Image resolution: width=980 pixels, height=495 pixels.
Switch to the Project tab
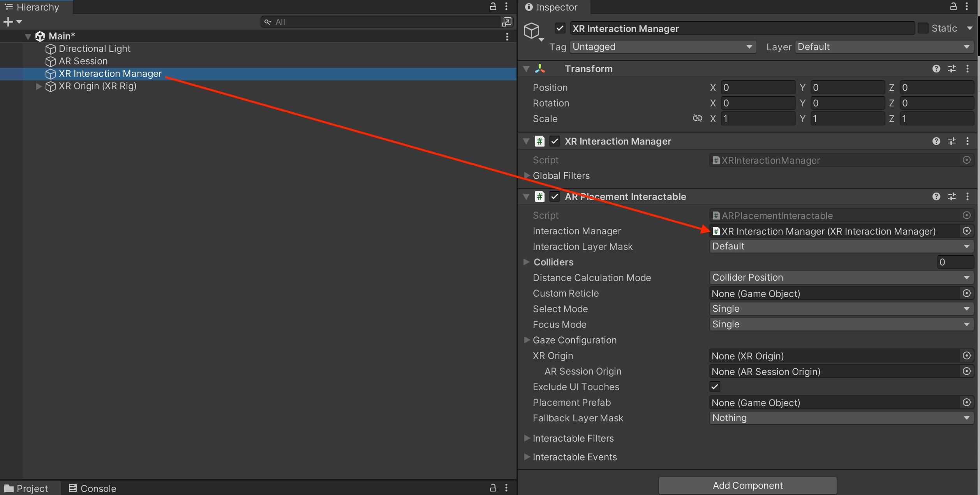[26, 488]
